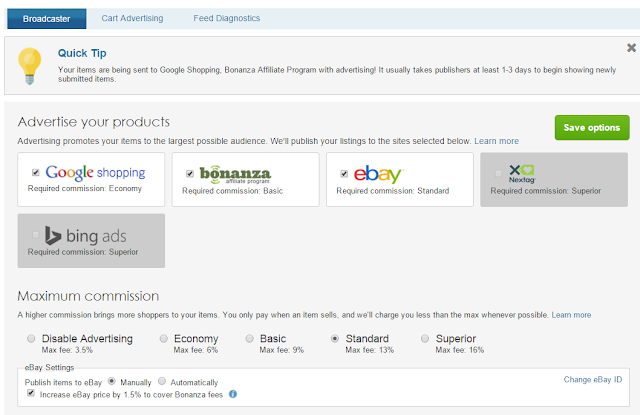Click the Change eBay ID link
The image size is (640, 415).
point(593,379)
